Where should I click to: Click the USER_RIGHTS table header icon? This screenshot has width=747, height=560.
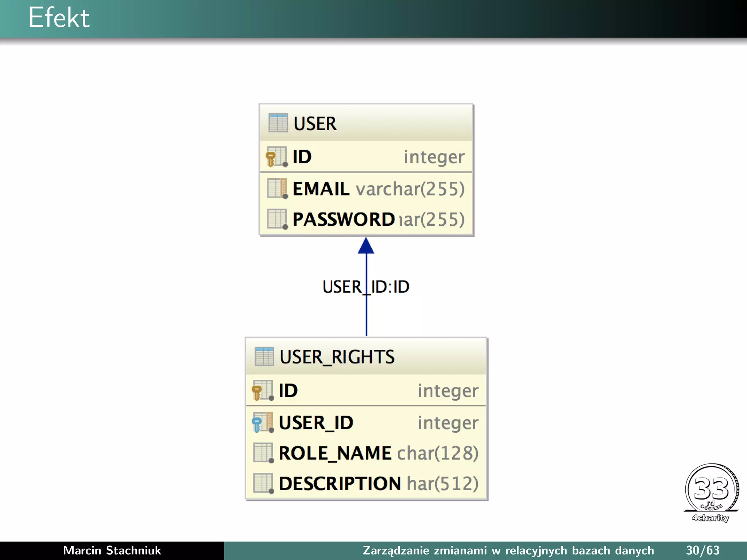264,356
